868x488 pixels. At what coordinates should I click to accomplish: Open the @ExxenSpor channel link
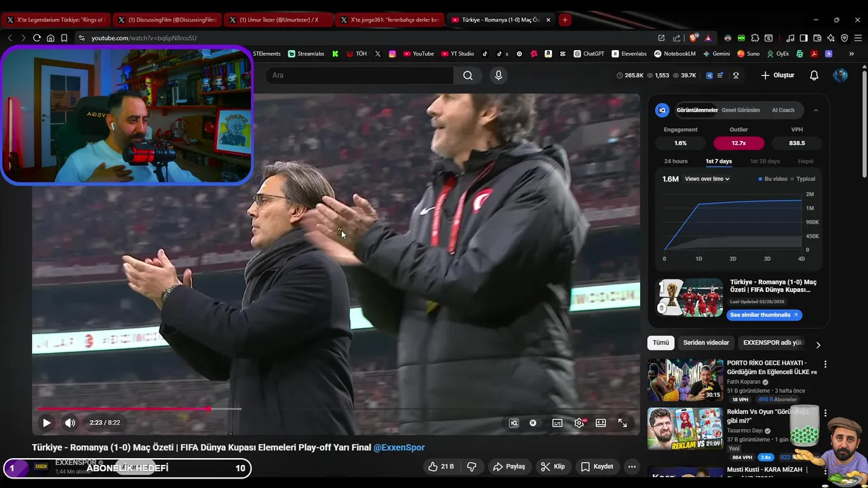tap(399, 447)
